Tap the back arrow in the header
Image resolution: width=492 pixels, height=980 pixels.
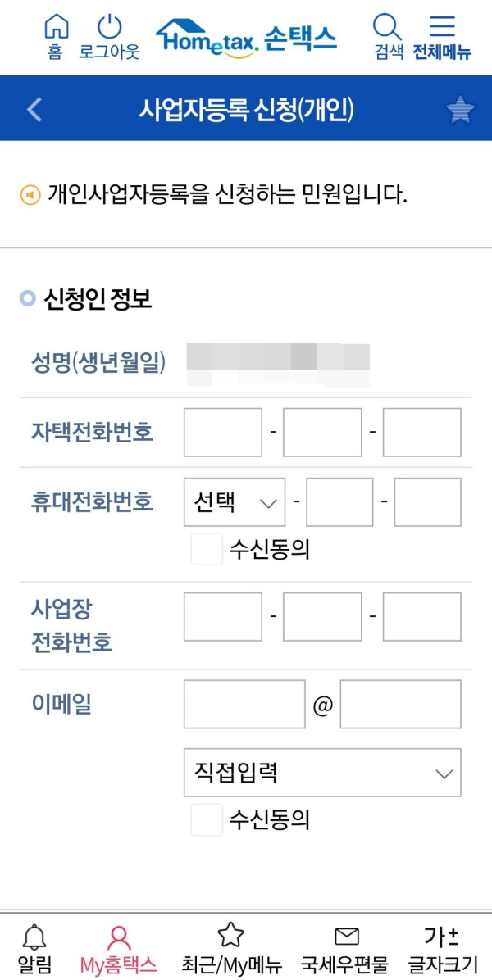pyautogui.click(x=34, y=107)
